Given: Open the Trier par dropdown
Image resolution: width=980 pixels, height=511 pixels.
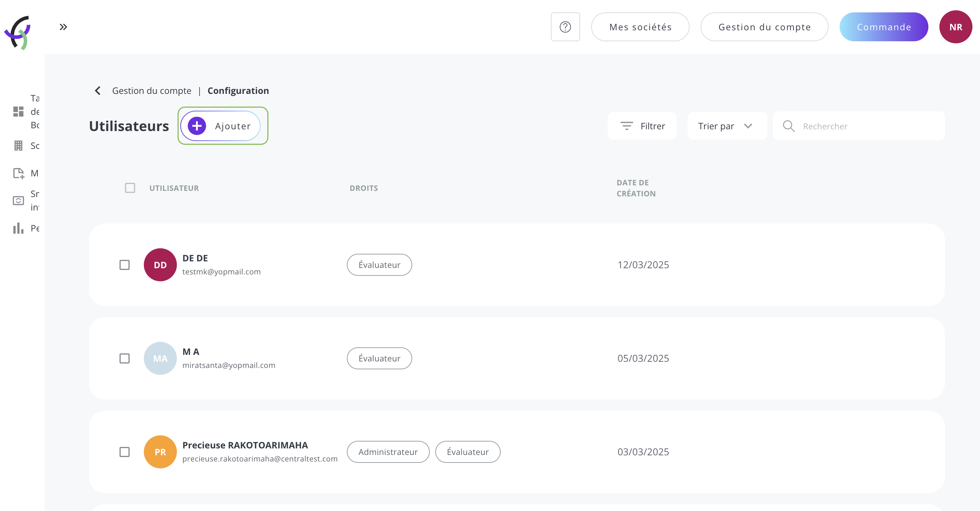Looking at the screenshot, I should click(x=727, y=126).
